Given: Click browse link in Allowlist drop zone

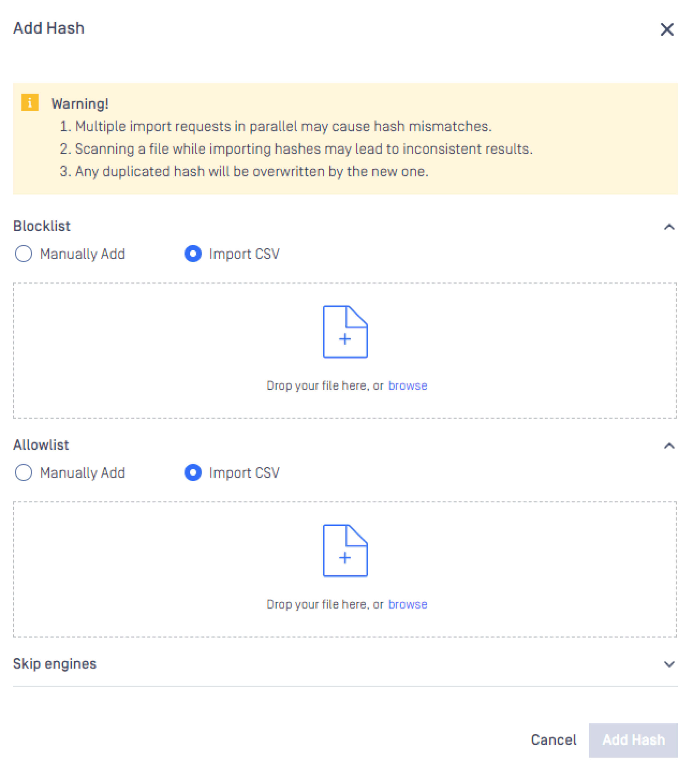Looking at the screenshot, I should point(407,604).
